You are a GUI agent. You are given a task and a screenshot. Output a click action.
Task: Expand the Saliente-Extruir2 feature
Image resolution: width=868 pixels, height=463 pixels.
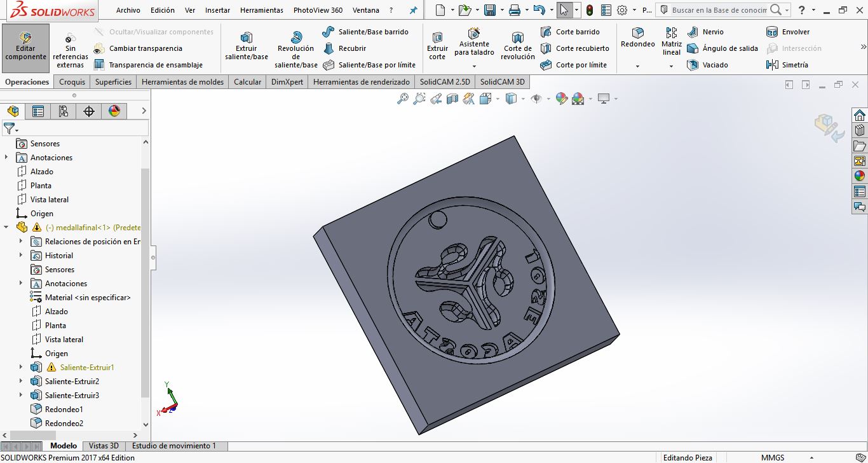(x=21, y=381)
